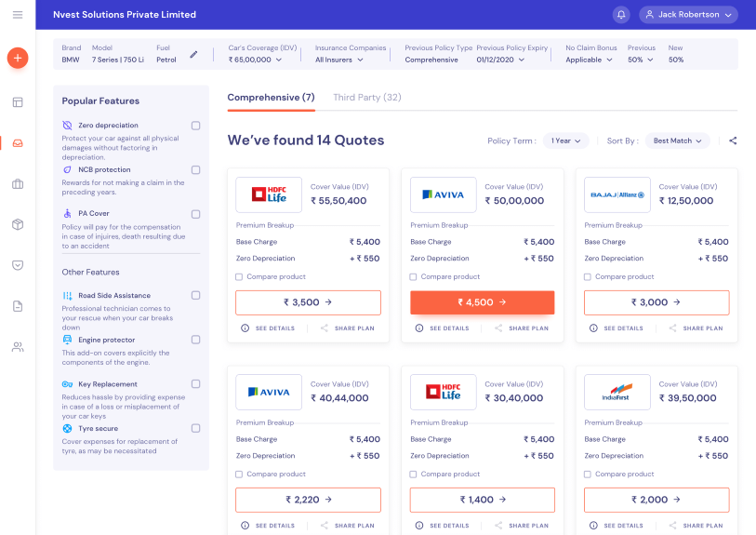Click the Road Side Assistance icon
756x535 pixels.
coord(67,295)
